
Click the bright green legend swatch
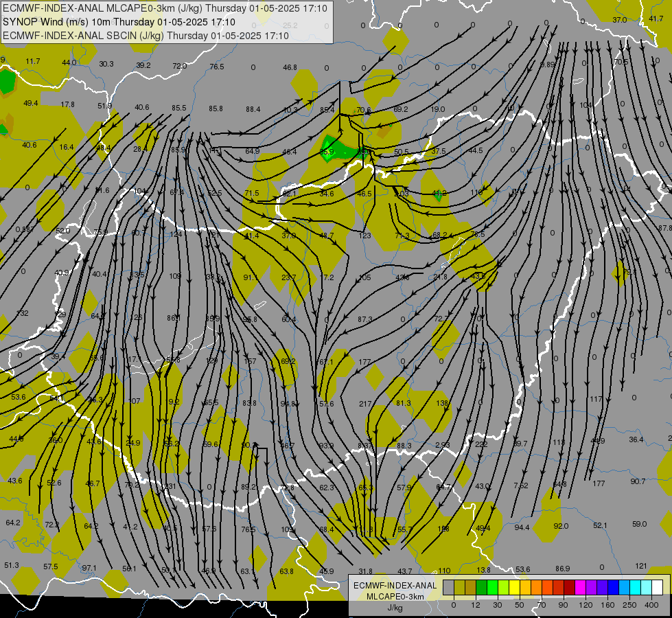coord(493,587)
